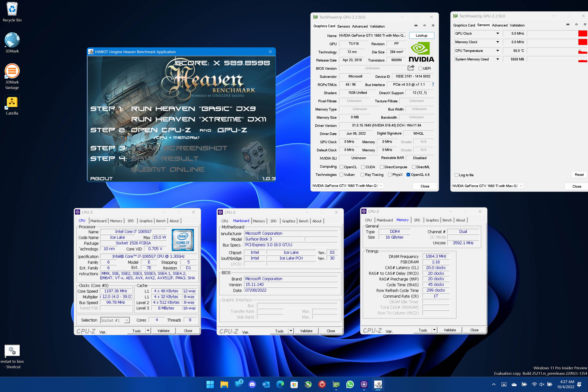Viewport: 588px width, 392px height.
Task: Toggle the DirectML checkbox
Action: point(414,167)
